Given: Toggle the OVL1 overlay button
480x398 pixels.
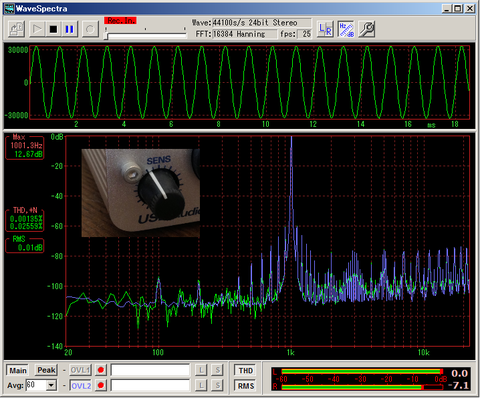Looking at the screenshot, I should (x=80, y=370).
